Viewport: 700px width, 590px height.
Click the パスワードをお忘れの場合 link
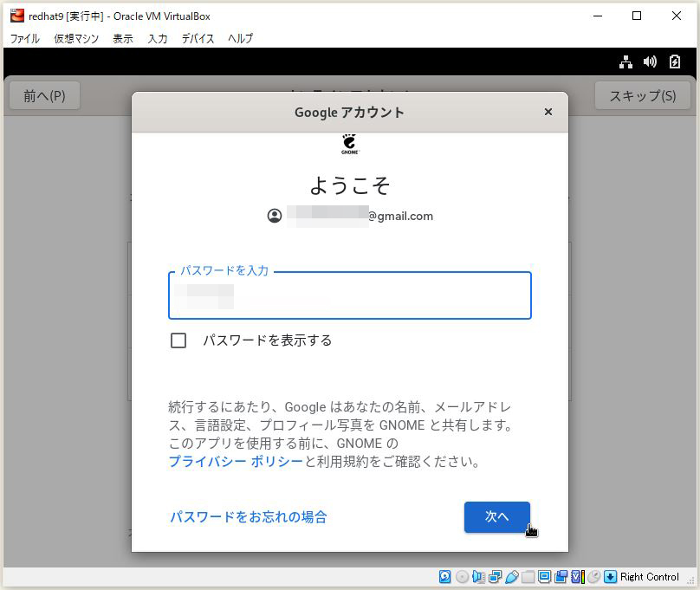coord(249,517)
